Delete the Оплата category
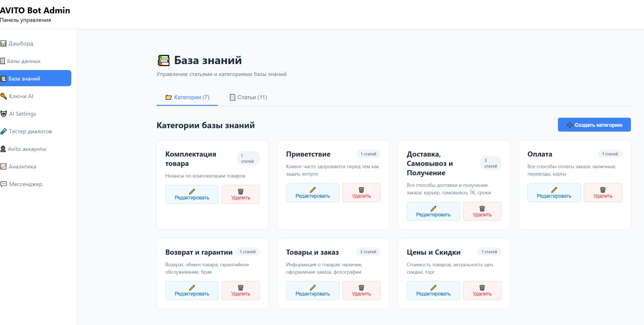 click(602, 193)
